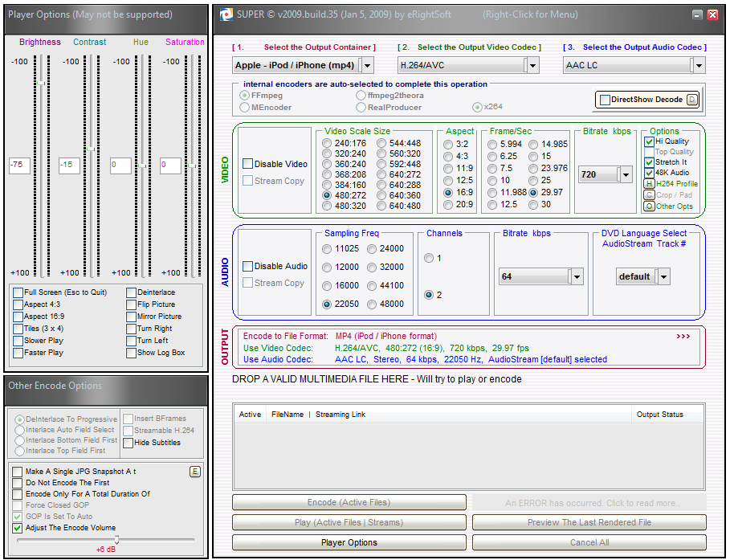730x560 pixels.
Task: Click the Crop / Pad 'C' icon
Action: (x=649, y=194)
